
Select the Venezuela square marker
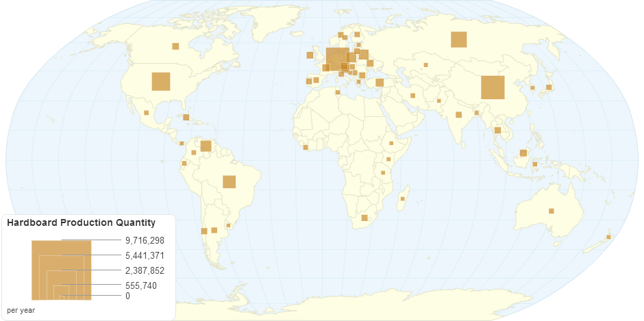click(206, 146)
